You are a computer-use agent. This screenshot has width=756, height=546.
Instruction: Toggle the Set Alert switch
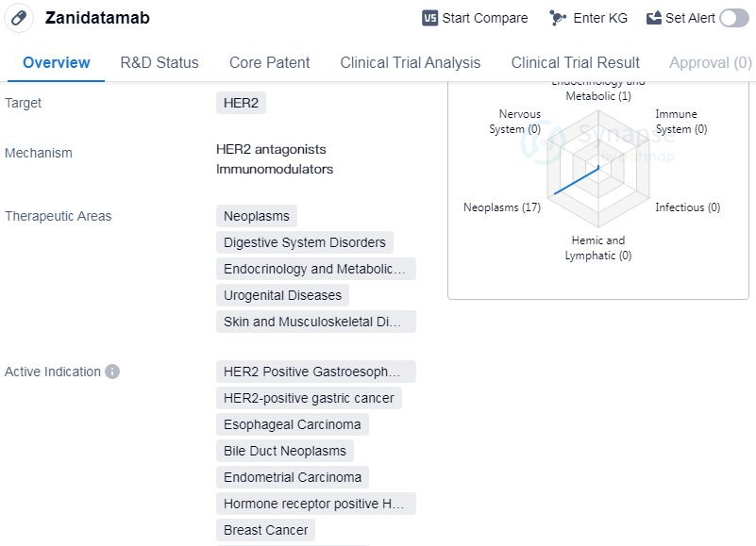[x=733, y=18]
